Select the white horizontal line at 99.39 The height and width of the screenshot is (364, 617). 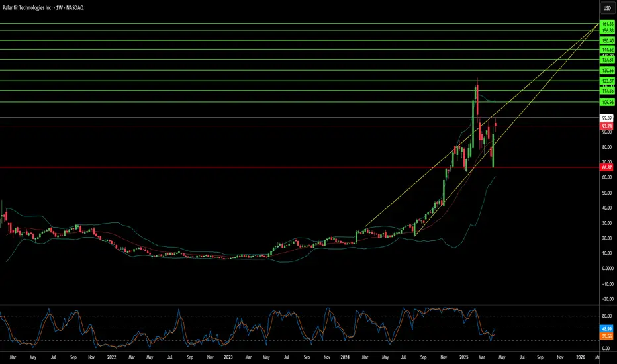(x=299, y=118)
